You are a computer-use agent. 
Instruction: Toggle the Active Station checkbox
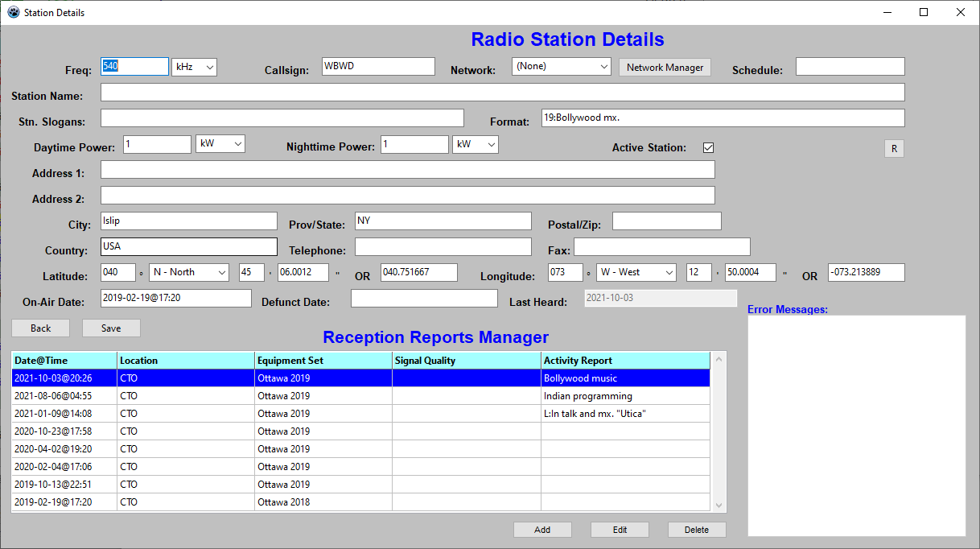(708, 148)
